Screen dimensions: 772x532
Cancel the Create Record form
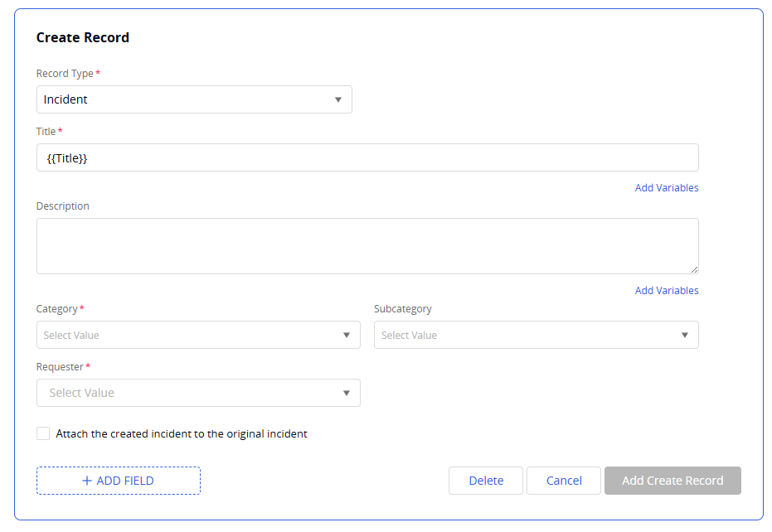(564, 481)
